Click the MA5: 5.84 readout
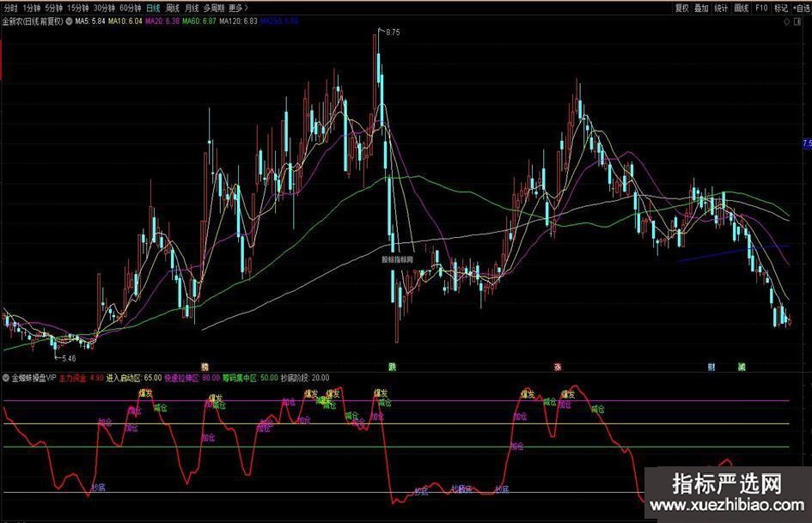Viewport: 812px width, 523px height. (x=90, y=21)
